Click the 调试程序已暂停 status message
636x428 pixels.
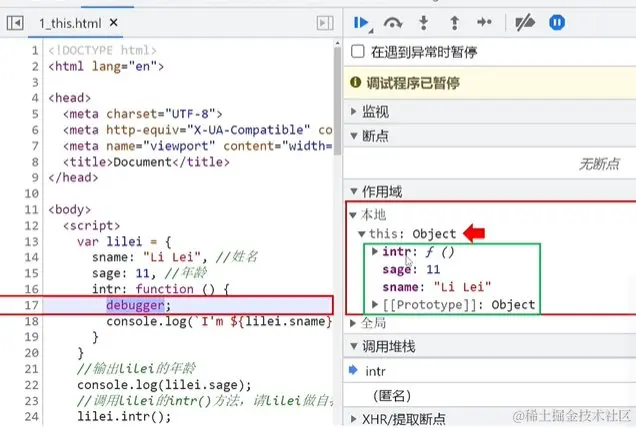coord(413,83)
